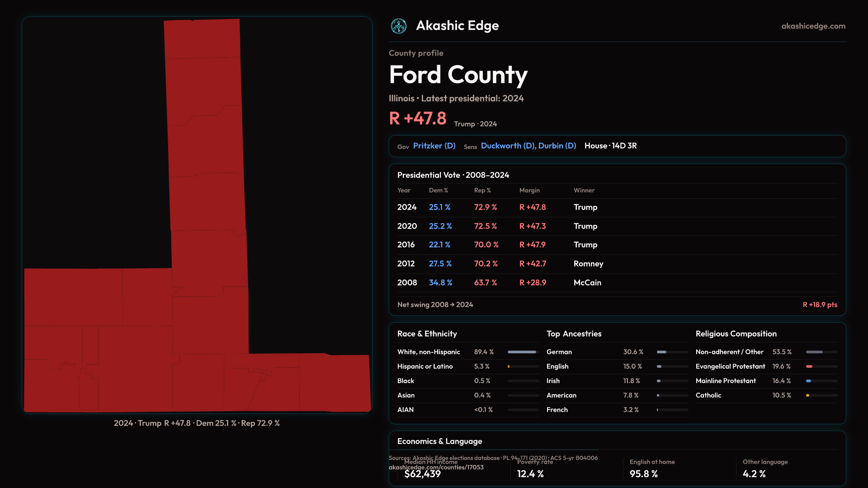
Task: Click Duckworth (D), Durbin (D) senators link
Action: coord(528,146)
